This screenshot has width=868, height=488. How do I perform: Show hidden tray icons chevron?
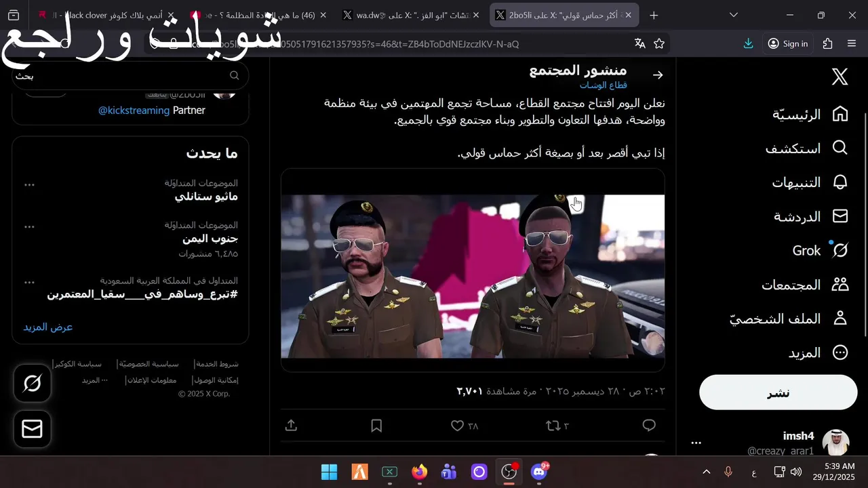click(706, 472)
